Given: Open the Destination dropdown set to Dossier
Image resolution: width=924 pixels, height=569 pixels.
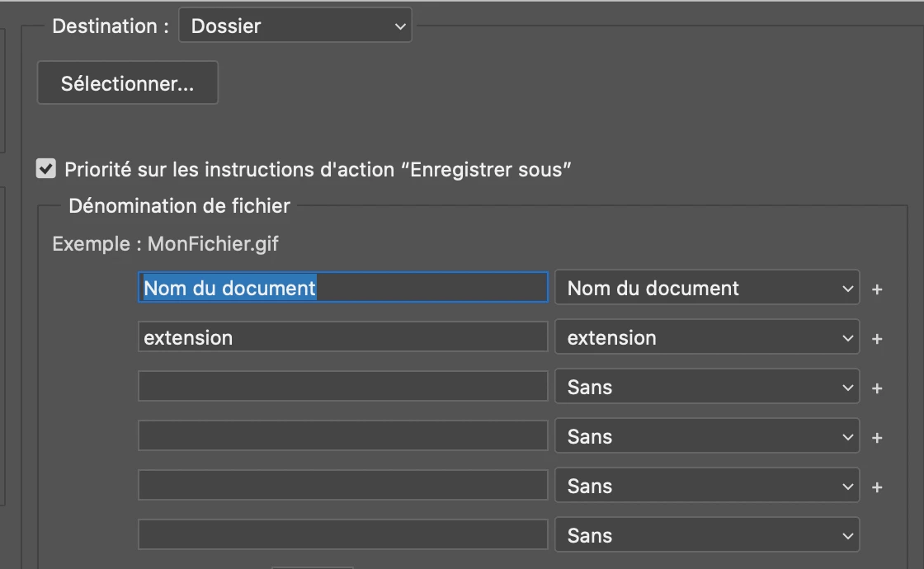Looking at the screenshot, I should pos(295,26).
